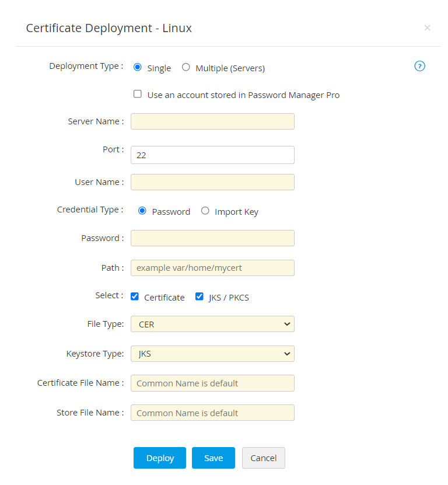This screenshot has width=448, height=485.
Task: Click the Server Name input field
Action: point(212,121)
